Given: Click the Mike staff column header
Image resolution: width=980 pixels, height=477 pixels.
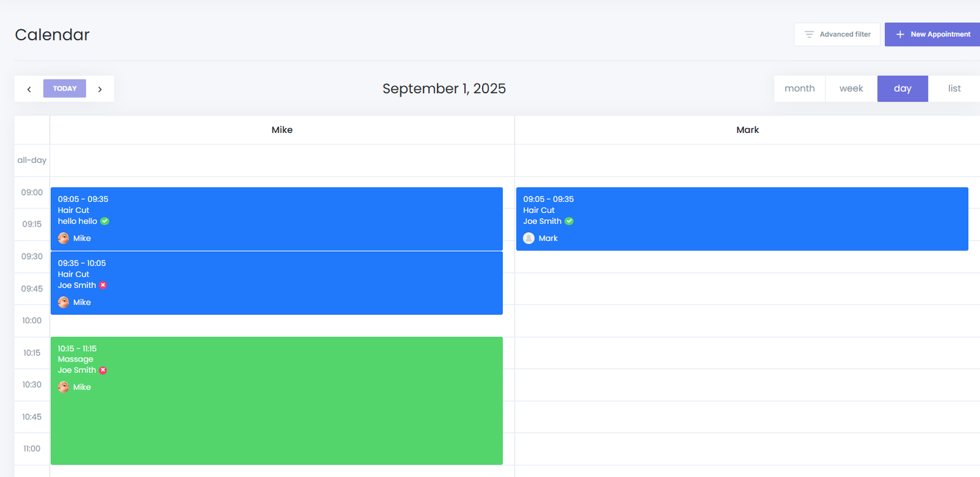Looking at the screenshot, I should coord(282,130).
